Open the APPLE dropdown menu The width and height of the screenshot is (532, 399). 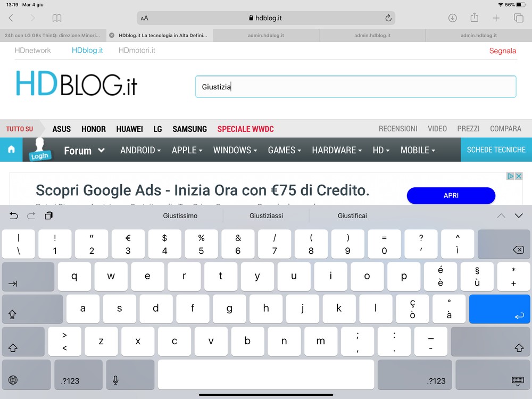coord(187,150)
